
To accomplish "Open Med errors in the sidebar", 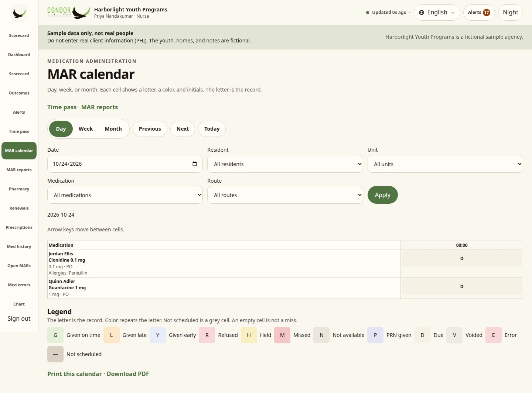I will click(19, 285).
